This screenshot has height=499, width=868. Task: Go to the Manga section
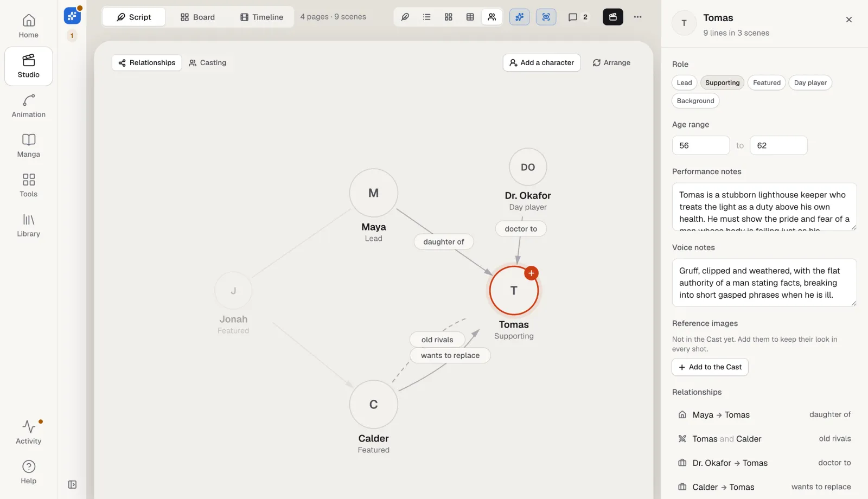pyautogui.click(x=28, y=146)
